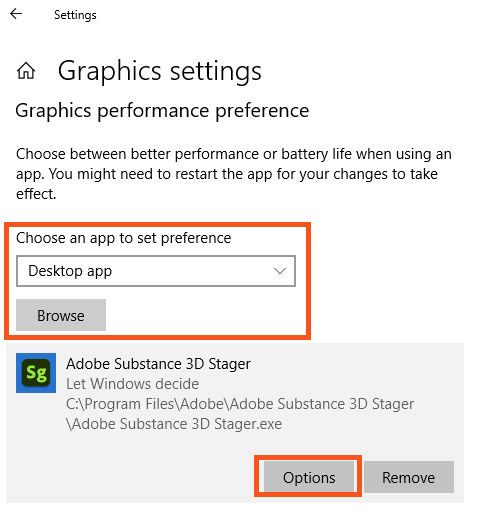Image resolution: width=478 pixels, height=519 pixels.
Task: Select the gray app entry card background
Action: 235,423
